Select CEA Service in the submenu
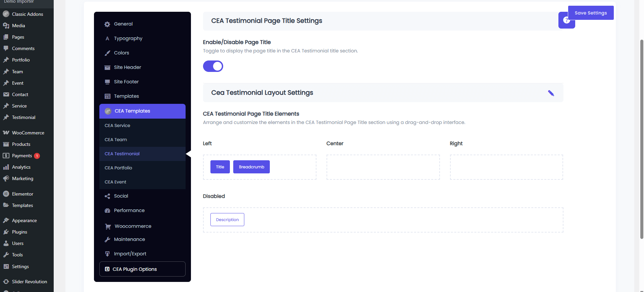Viewport: 644px width, 292px height. [x=117, y=125]
